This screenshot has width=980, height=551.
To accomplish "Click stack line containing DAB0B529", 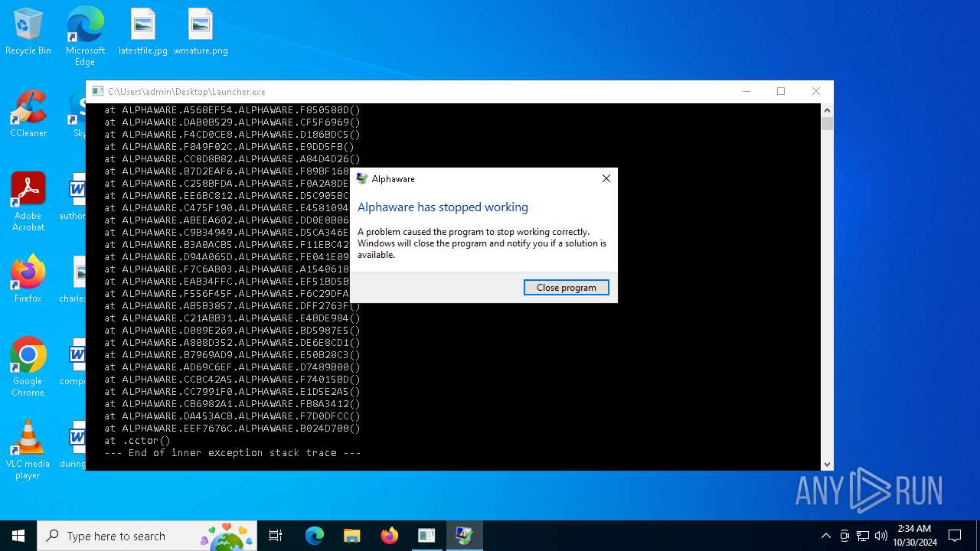I will [233, 122].
